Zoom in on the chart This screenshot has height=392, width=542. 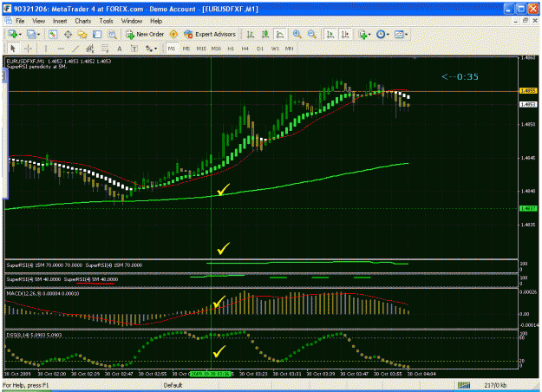[297, 34]
